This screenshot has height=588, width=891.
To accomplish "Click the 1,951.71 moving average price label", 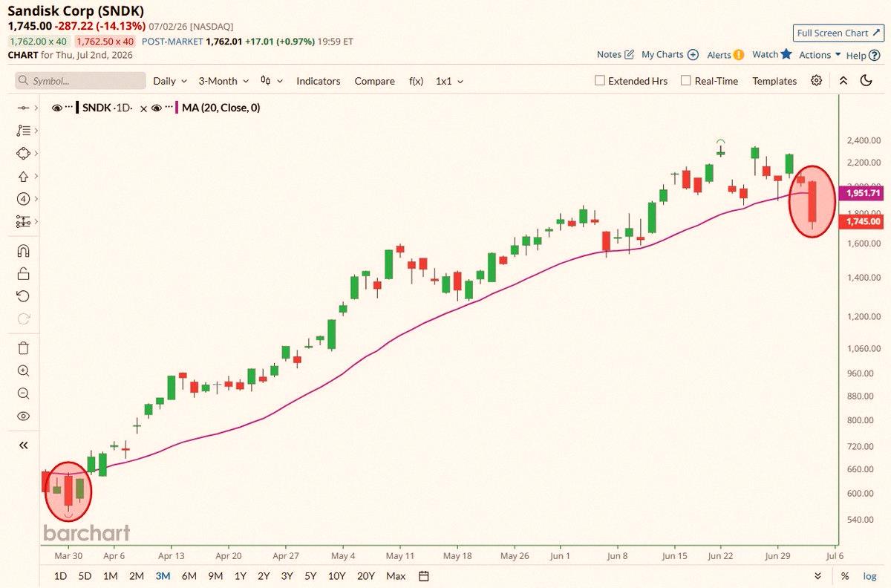I will tap(860, 193).
